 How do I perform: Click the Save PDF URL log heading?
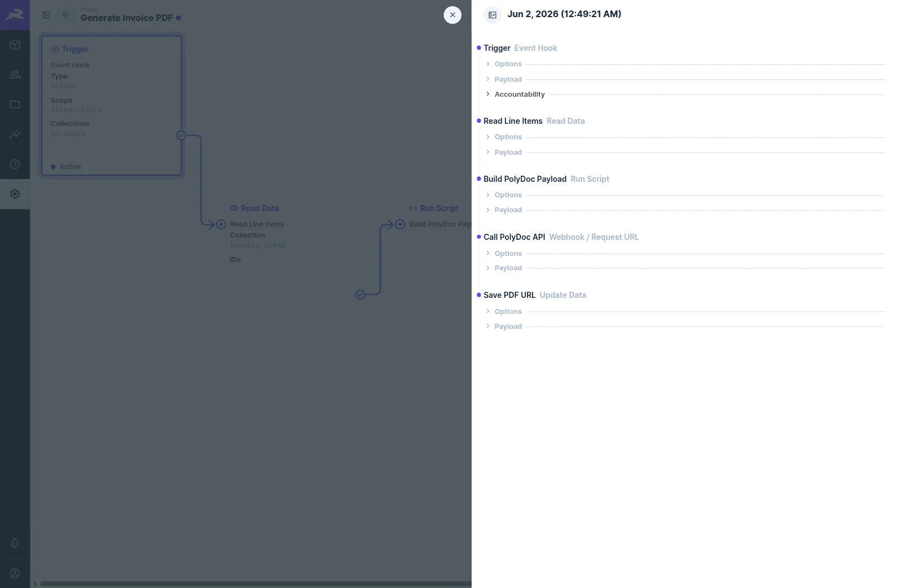[534, 295]
